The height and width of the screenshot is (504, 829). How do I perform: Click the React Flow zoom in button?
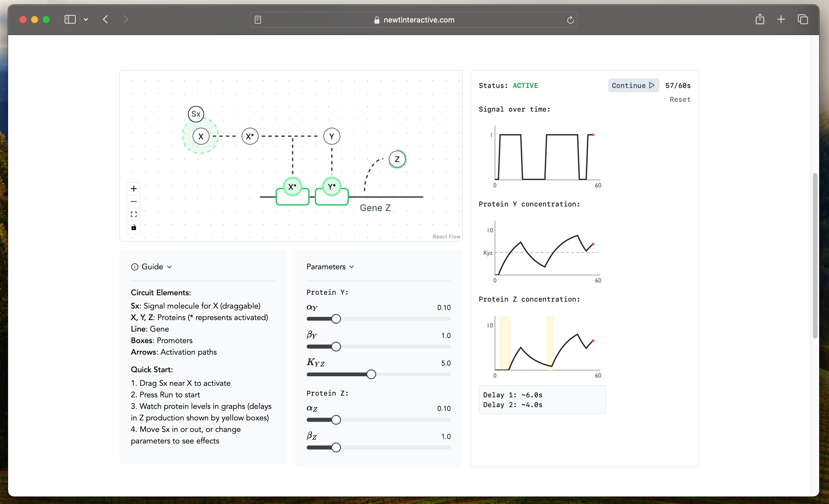tap(133, 188)
